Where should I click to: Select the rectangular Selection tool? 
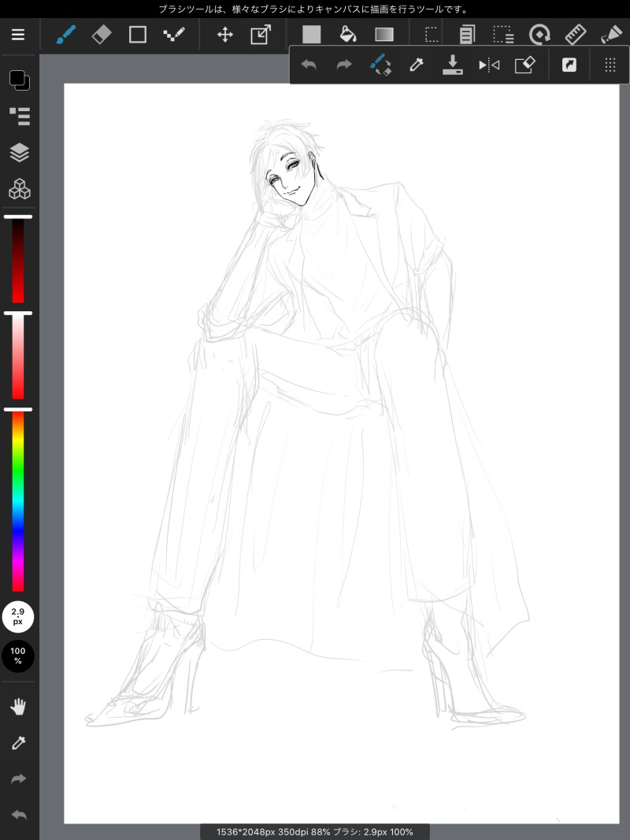pos(432,35)
